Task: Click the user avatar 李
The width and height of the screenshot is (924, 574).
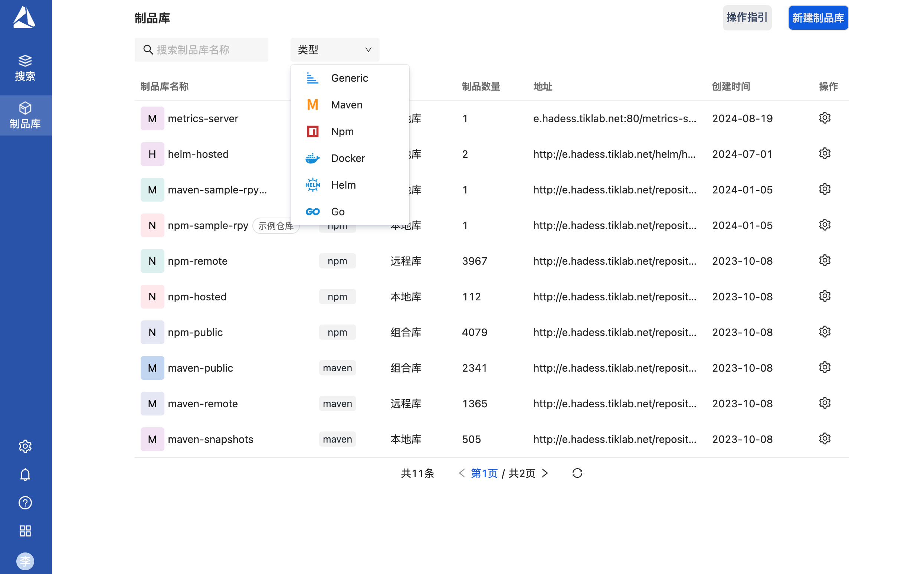Action: click(25, 561)
